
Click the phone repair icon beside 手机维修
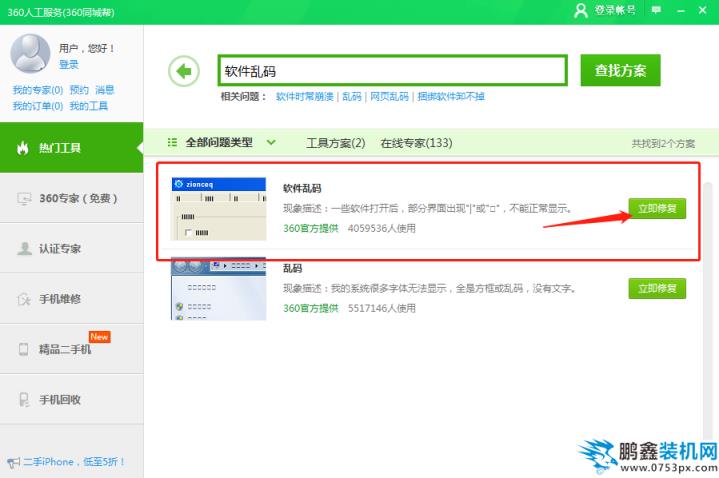pos(24,299)
